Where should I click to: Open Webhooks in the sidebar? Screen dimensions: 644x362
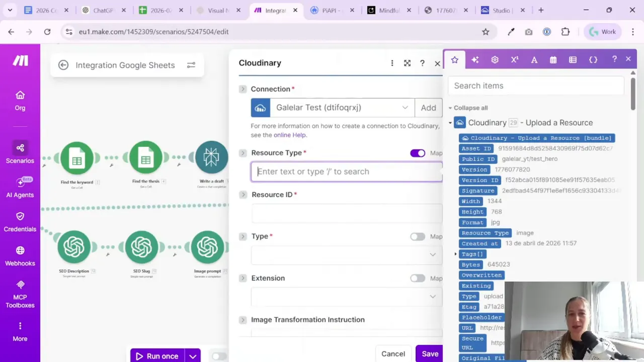(x=20, y=256)
